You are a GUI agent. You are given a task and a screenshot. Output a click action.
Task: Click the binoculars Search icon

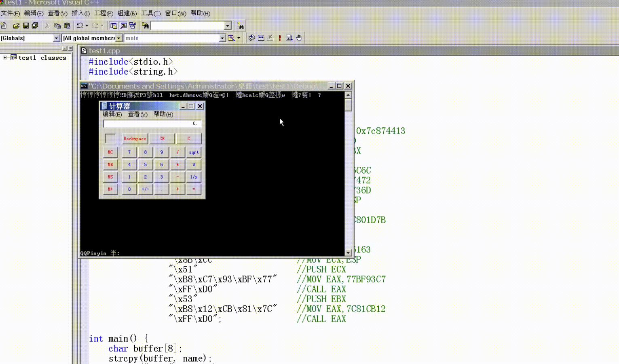240,26
